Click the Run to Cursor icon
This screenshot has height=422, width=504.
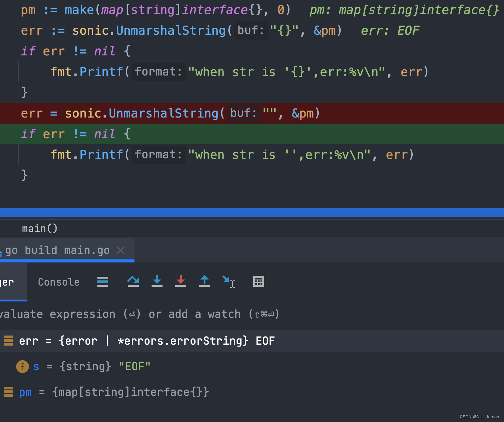tap(229, 282)
